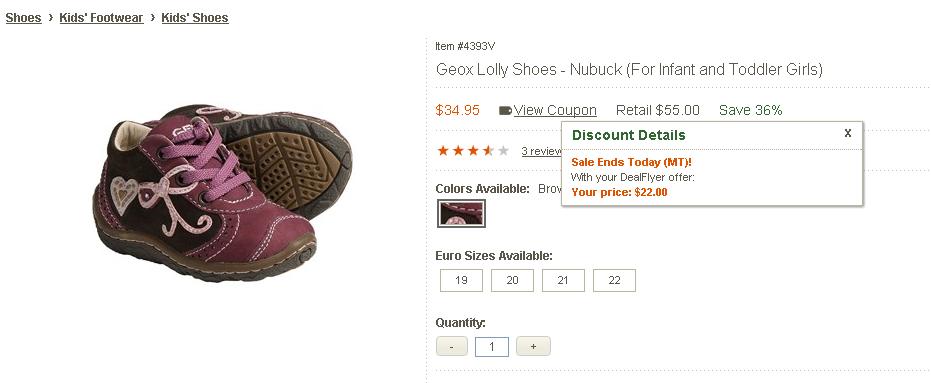This screenshot has width=931, height=383.
Task: Go to Shoes breadcrumb link
Action: tap(24, 18)
